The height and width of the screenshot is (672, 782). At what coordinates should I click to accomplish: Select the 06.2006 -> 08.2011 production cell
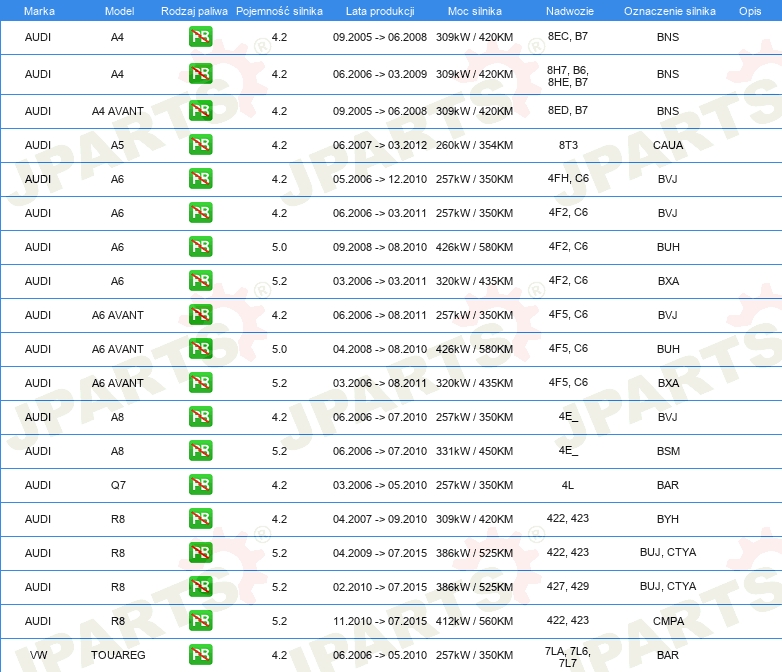pyautogui.click(x=380, y=315)
